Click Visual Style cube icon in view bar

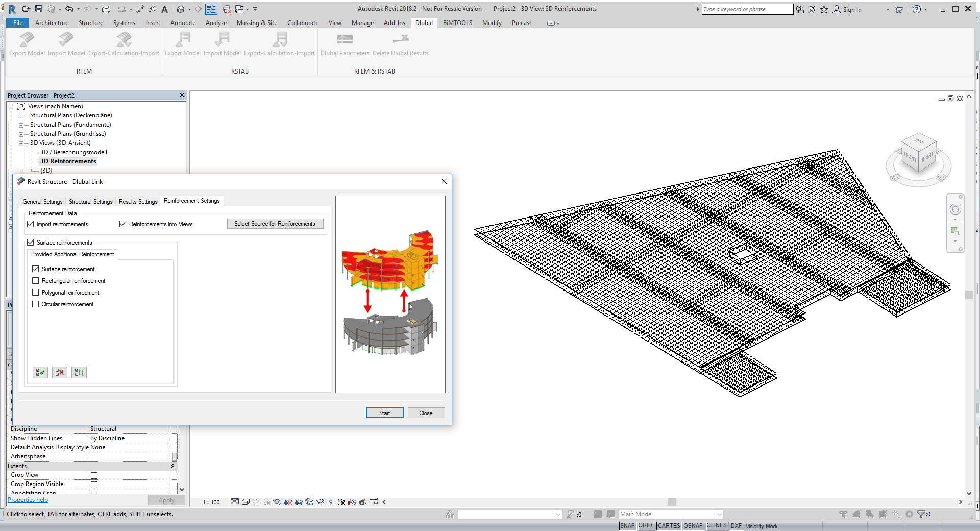246,502
